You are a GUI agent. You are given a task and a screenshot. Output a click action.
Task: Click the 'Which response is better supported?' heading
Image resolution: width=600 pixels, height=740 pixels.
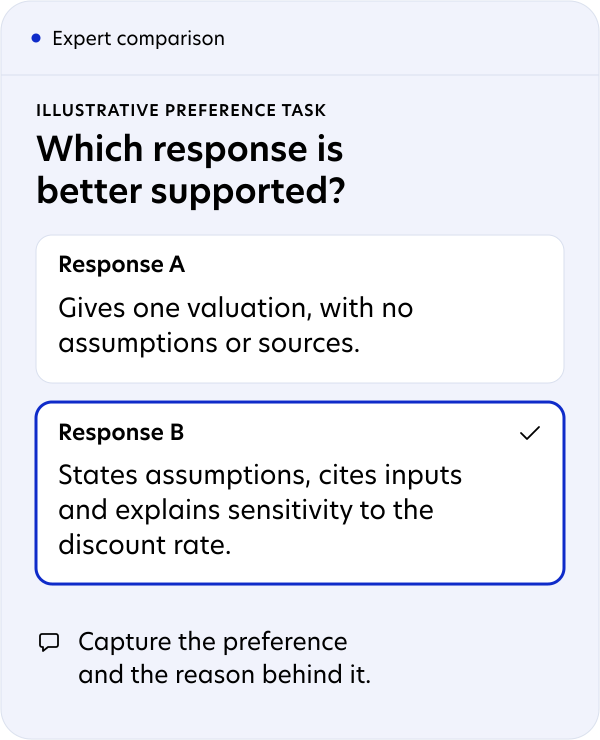pyautogui.click(x=191, y=169)
